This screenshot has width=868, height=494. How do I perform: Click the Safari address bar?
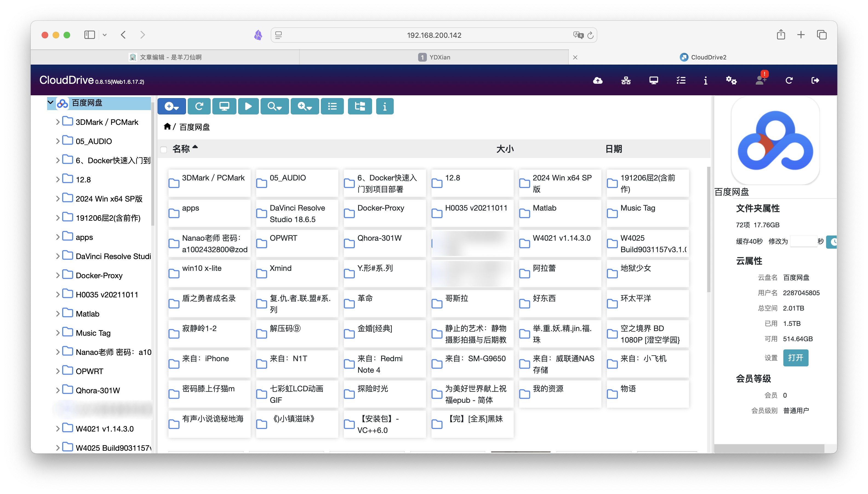(434, 35)
